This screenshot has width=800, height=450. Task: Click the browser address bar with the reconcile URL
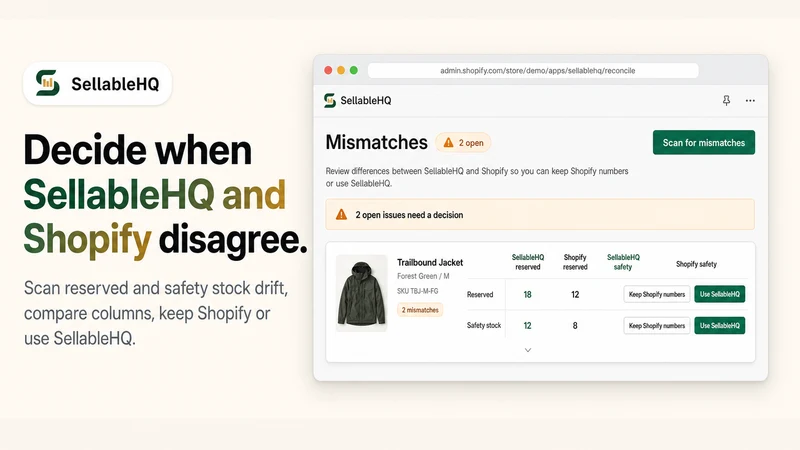(x=533, y=71)
